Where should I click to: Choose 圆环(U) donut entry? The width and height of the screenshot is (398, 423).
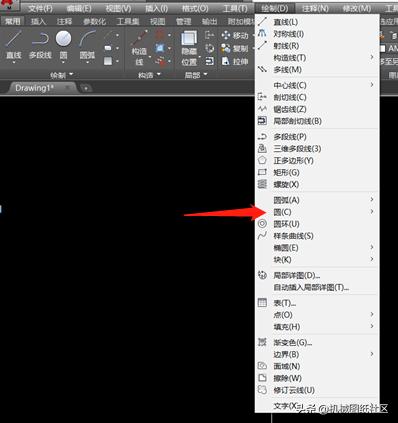coord(317,224)
